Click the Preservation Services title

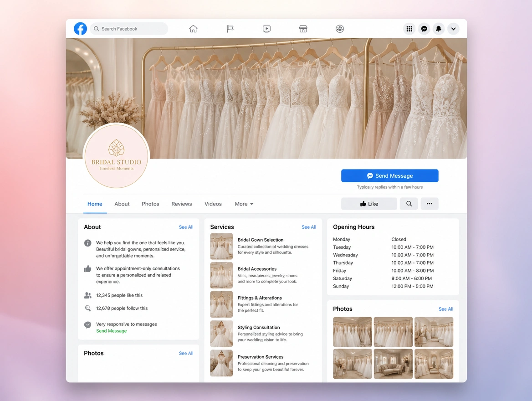coord(260,357)
